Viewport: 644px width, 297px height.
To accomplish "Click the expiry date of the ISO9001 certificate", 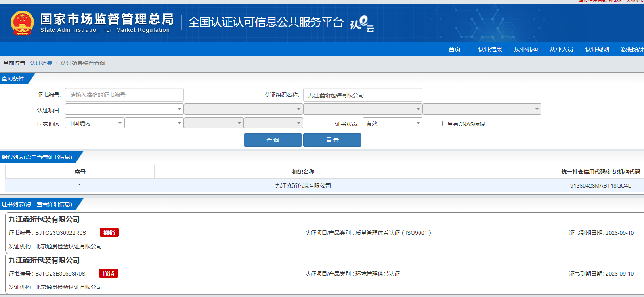I will [619, 233].
